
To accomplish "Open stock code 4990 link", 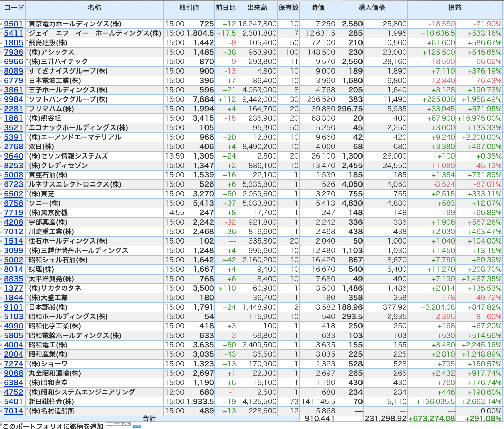I will pyautogui.click(x=13, y=326).
